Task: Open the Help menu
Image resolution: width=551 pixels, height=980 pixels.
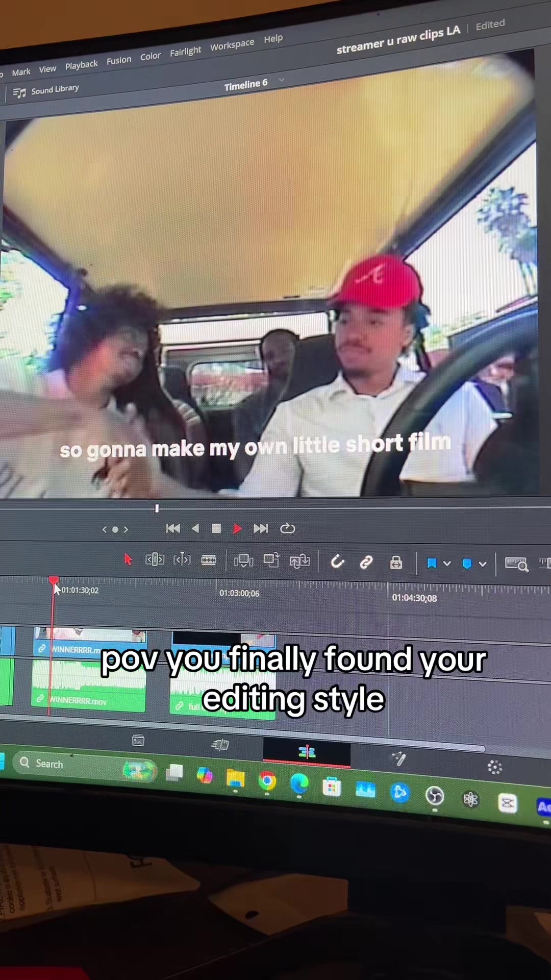Action: pos(273,39)
